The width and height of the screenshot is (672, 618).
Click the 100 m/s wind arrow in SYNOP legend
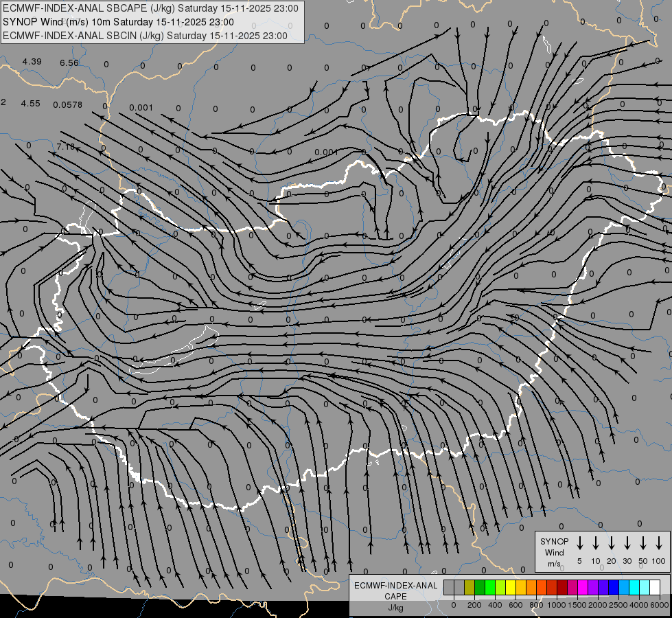pos(659,543)
